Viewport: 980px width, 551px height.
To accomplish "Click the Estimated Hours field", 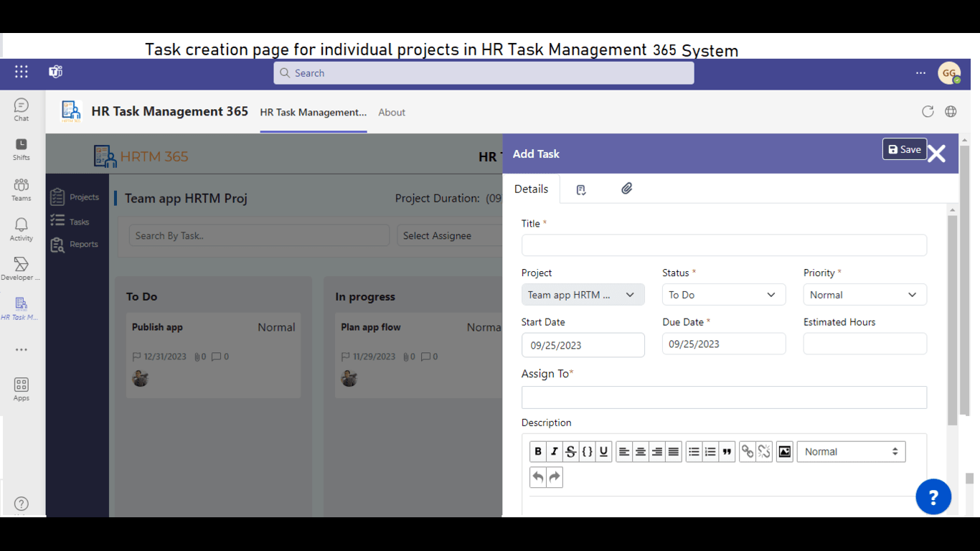I will pos(864,344).
